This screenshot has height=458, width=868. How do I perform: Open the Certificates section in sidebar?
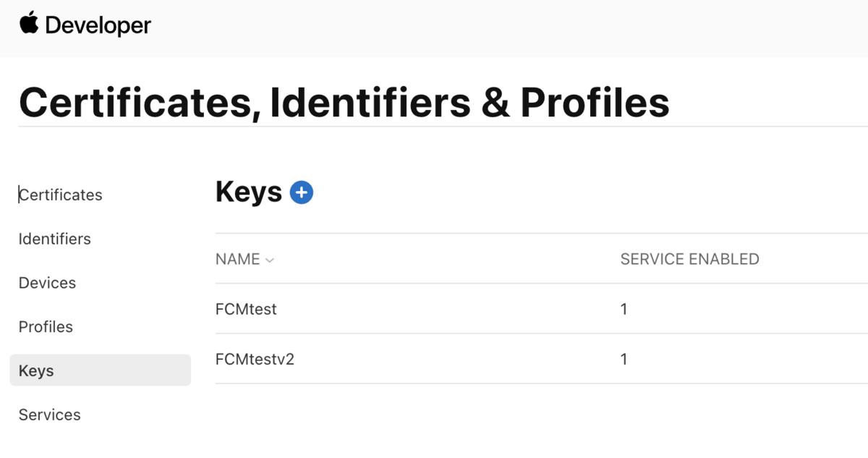click(61, 195)
